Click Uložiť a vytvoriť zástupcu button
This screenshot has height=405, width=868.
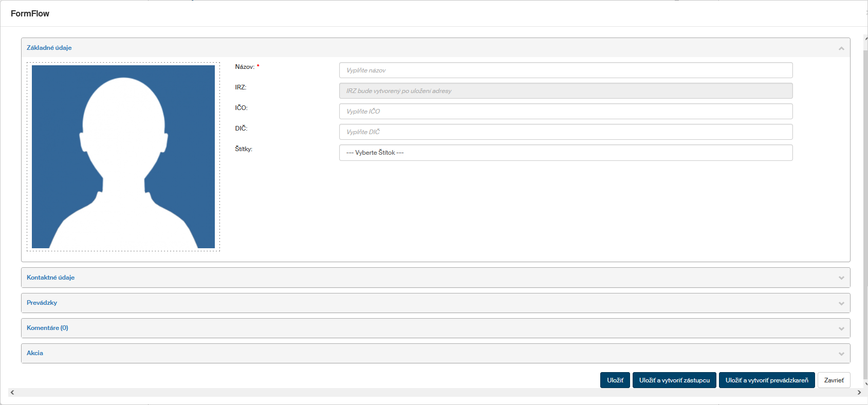(x=674, y=380)
